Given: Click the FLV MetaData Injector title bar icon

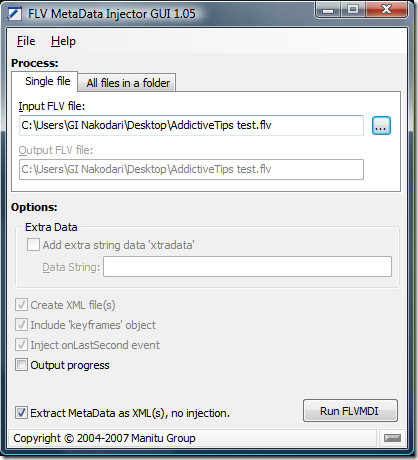Looking at the screenshot, I should (x=15, y=14).
